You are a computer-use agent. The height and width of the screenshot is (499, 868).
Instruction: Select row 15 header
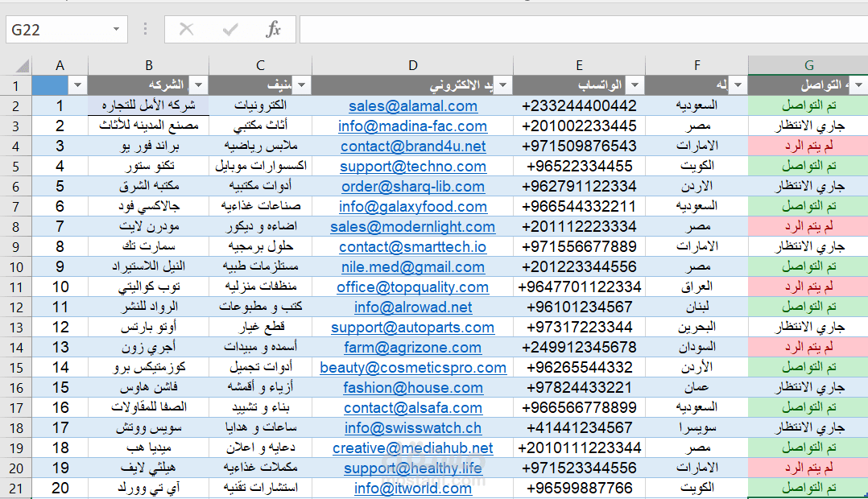tap(16, 368)
